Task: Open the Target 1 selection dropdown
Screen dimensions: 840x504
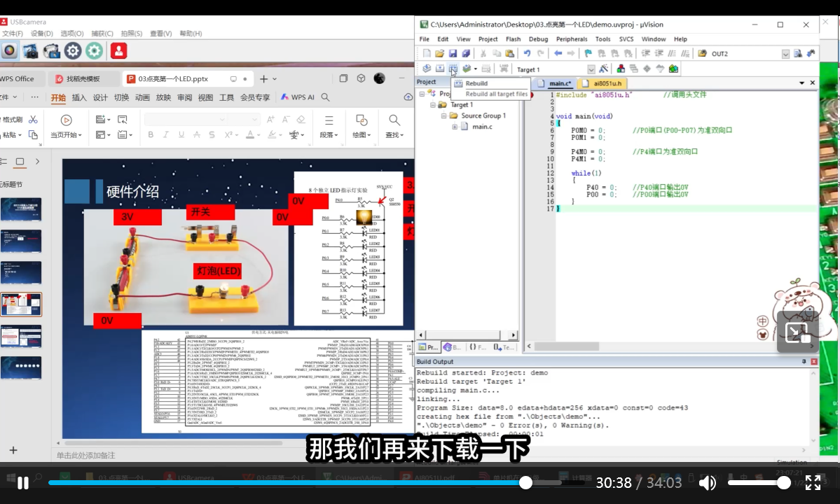Action: tap(591, 69)
